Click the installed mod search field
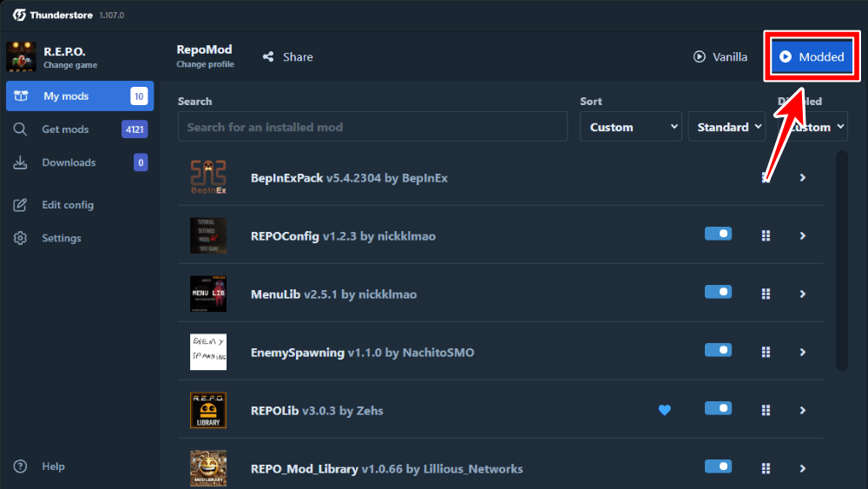Viewport: 868px width, 489px height. pos(373,127)
